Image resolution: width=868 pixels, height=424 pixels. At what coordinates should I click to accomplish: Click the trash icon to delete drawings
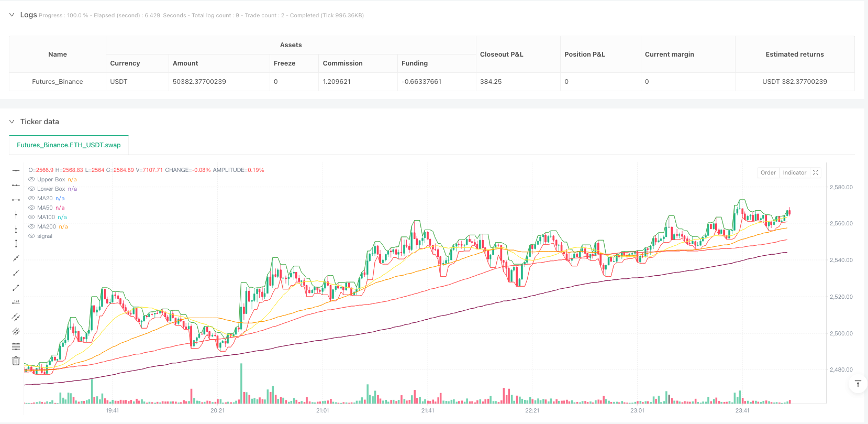(16, 361)
